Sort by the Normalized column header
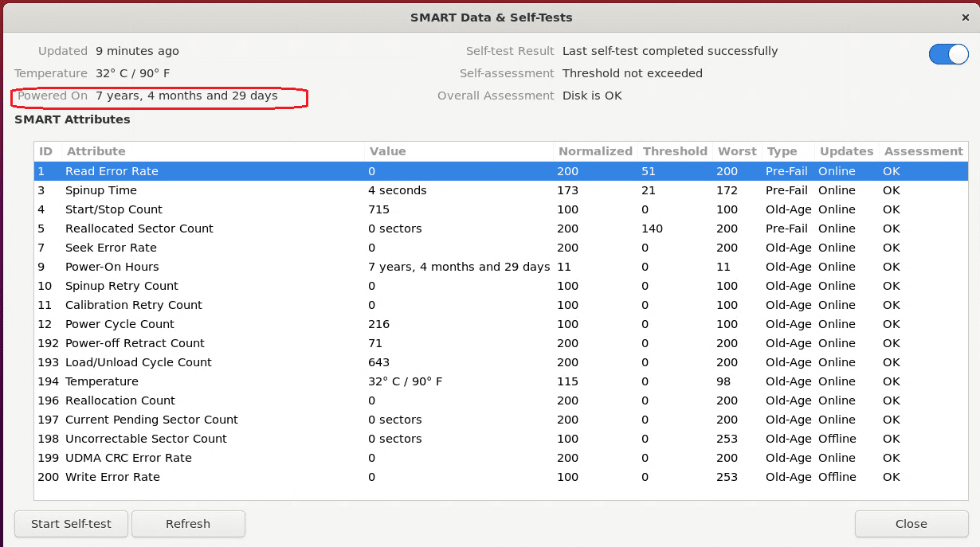The width and height of the screenshot is (980, 547). (595, 151)
